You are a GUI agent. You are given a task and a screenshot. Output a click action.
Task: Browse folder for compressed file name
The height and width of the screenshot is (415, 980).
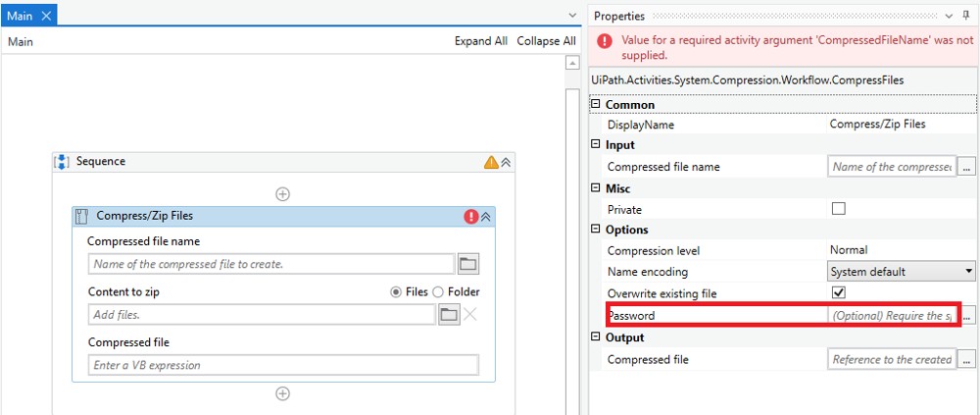coord(467,264)
